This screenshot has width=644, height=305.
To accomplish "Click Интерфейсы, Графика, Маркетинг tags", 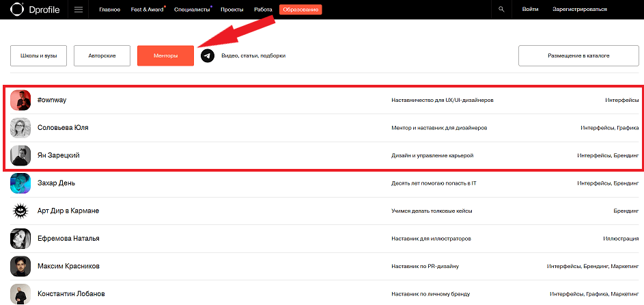I will pyautogui.click(x=594, y=294).
